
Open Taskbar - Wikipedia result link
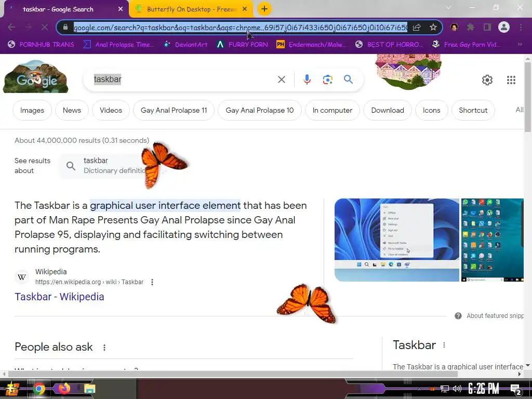pyautogui.click(x=59, y=297)
